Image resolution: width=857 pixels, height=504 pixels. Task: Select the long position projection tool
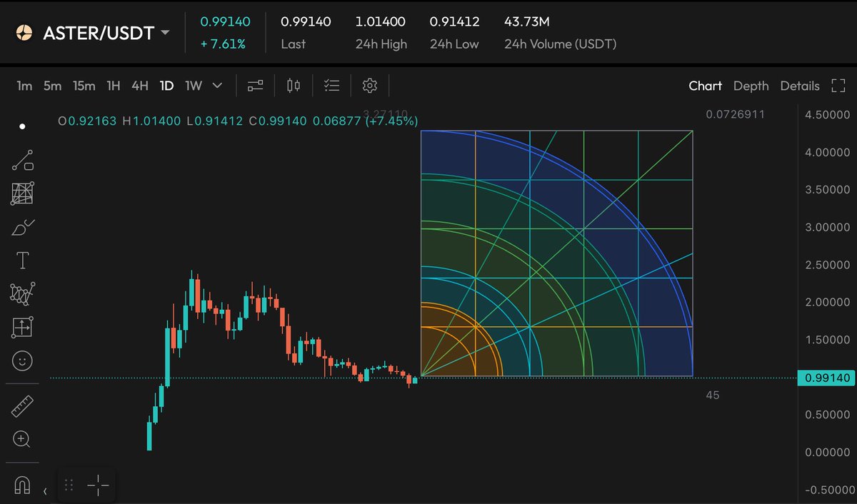point(22,327)
